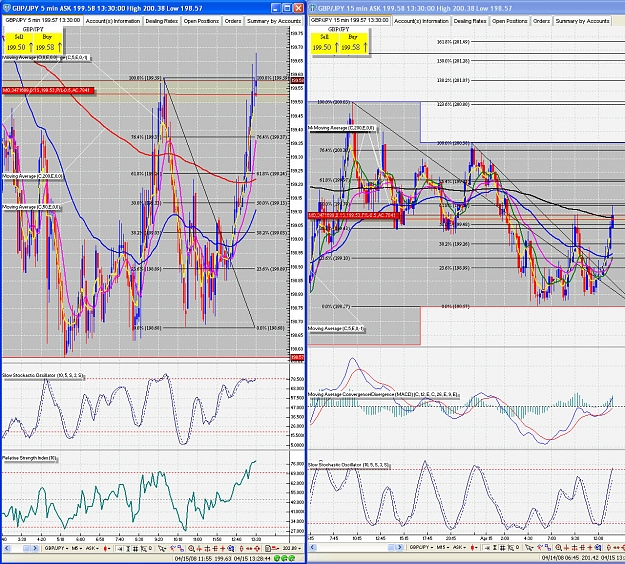
Task: Click the red order label on the 5 min chart
Action: pos(48,90)
